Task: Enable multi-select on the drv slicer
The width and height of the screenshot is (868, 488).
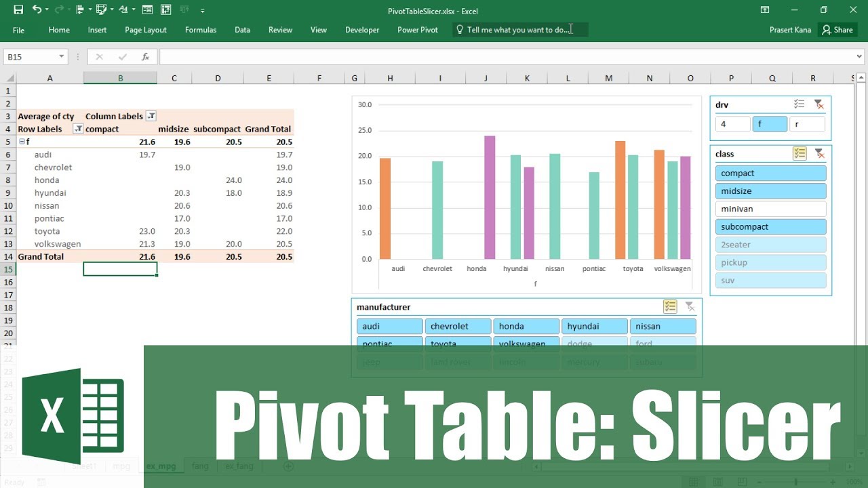Action: coord(800,104)
